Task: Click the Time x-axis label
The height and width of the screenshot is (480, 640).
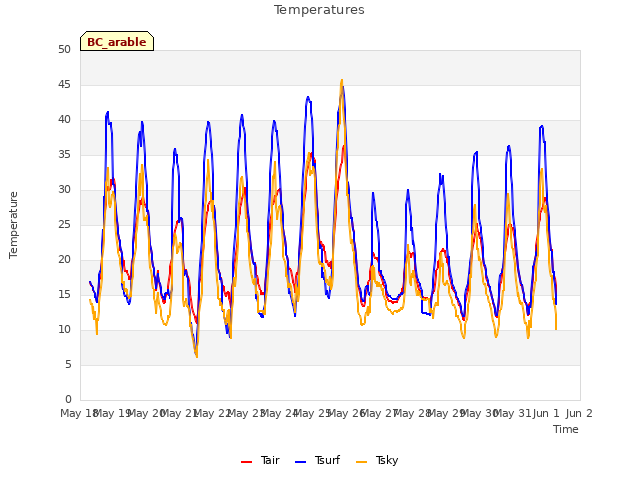Action: pos(566,429)
